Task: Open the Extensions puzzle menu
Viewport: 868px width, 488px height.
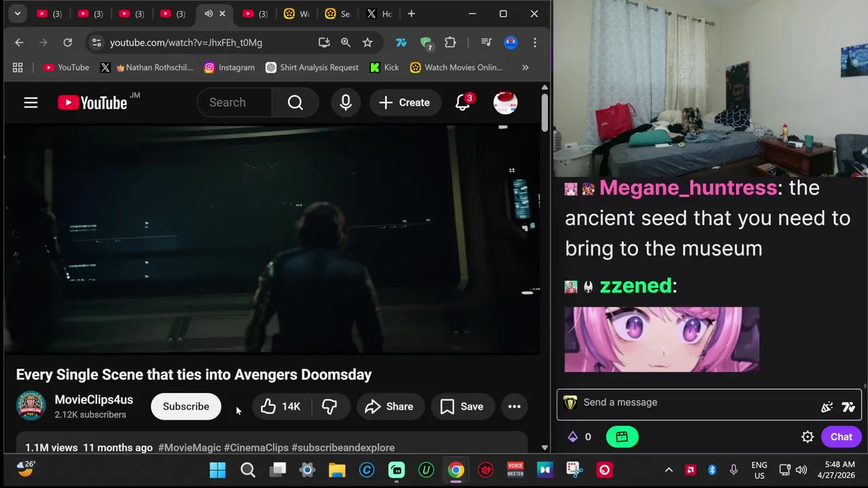Action: click(x=450, y=43)
